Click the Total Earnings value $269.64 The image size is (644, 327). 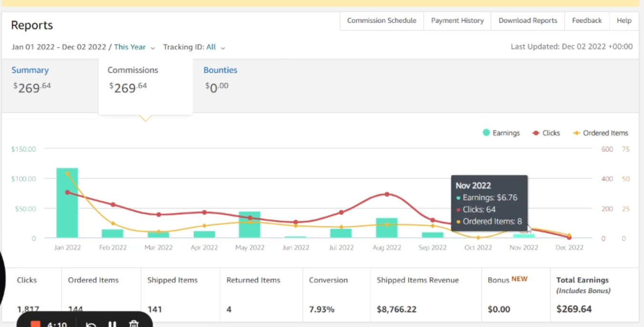574,309
